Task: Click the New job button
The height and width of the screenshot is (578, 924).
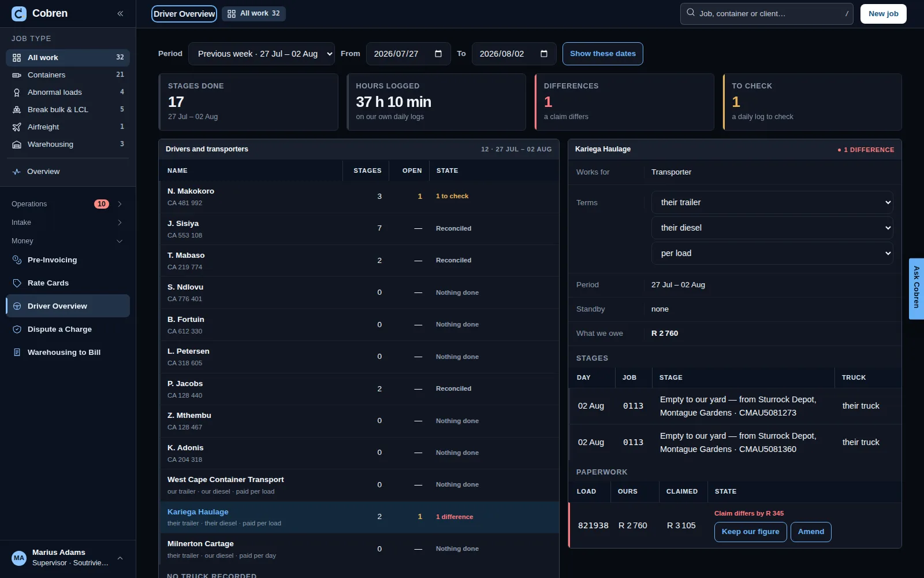Action: point(883,14)
